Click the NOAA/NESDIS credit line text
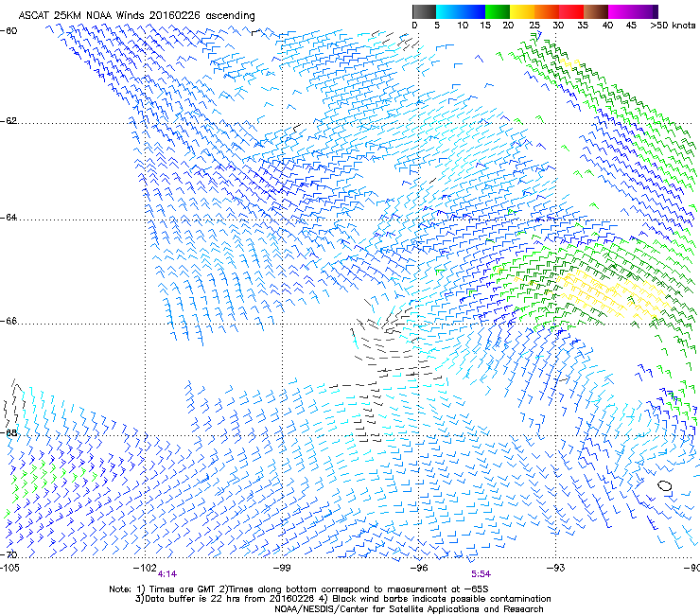 click(409, 609)
